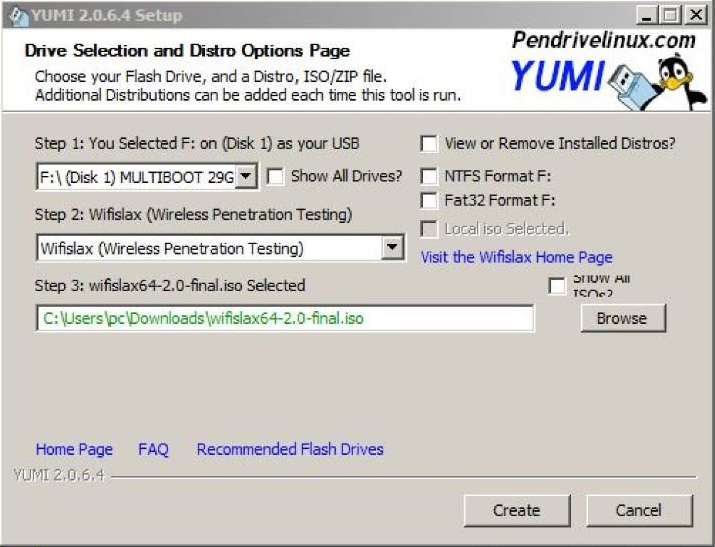This screenshot has width=715, height=547.
Task: Open the USB drive selection dropdown
Action: [248, 177]
